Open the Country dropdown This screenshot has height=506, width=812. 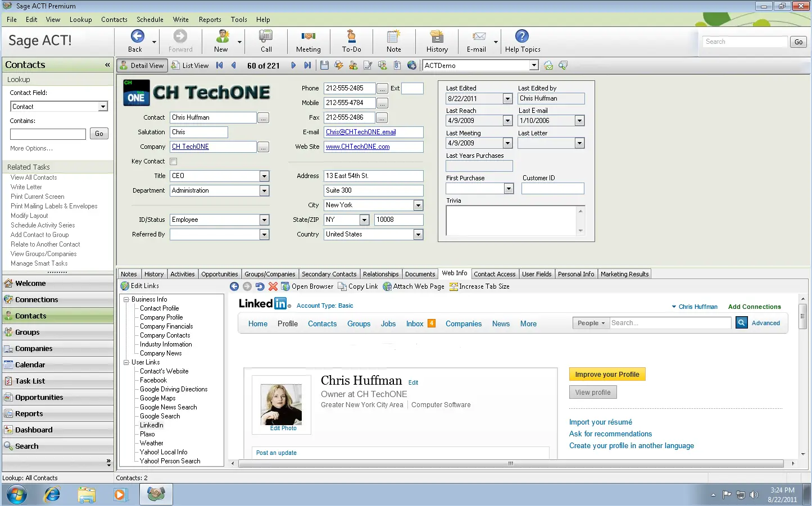click(x=418, y=234)
